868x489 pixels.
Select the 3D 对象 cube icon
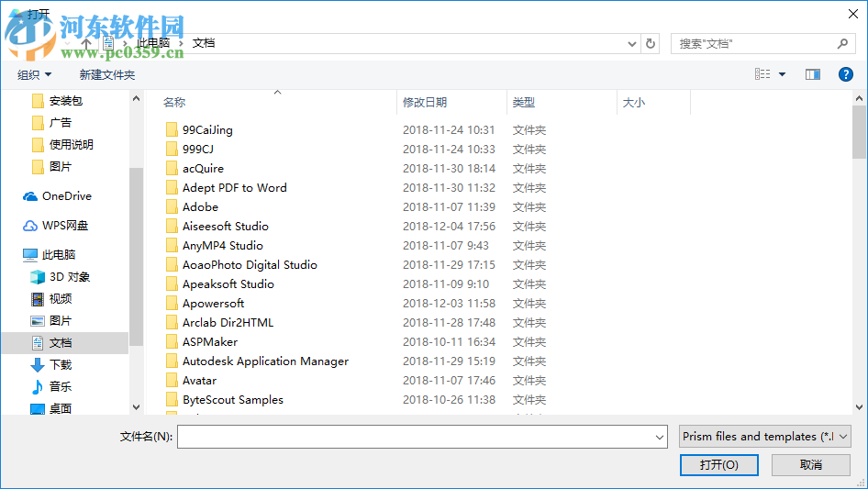pyautogui.click(x=37, y=277)
